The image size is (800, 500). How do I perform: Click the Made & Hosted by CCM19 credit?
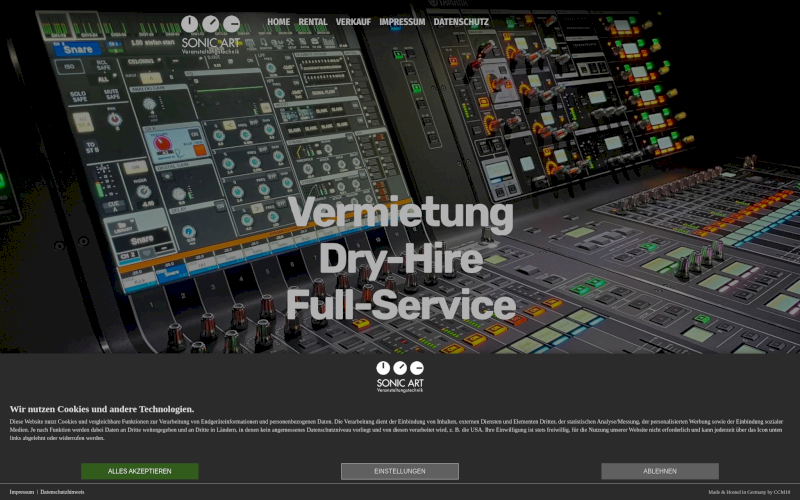tap(749, 492)
